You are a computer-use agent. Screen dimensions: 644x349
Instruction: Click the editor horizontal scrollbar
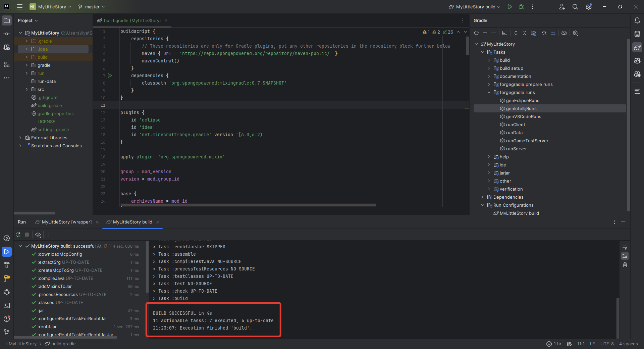248,205
